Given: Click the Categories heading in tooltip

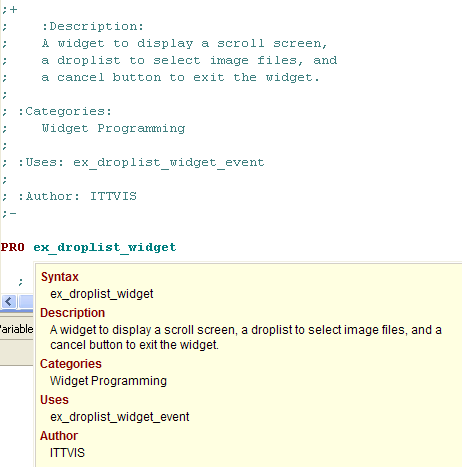Looking at the screenshot, I should point(71,364).
